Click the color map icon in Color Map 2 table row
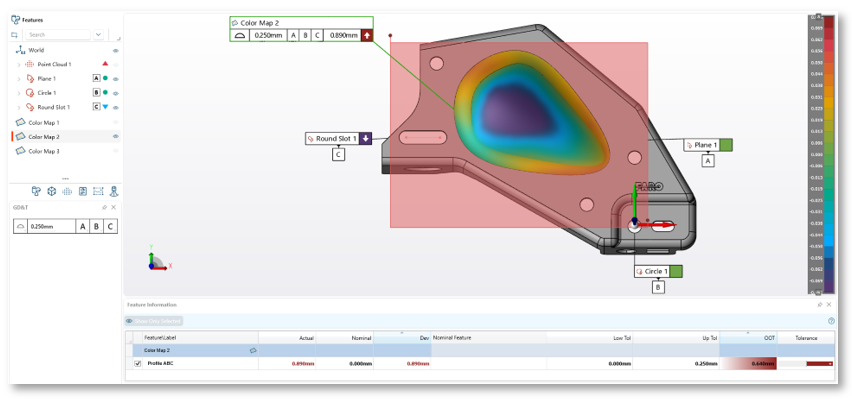The image size is (852, 399). coord(253,351)
